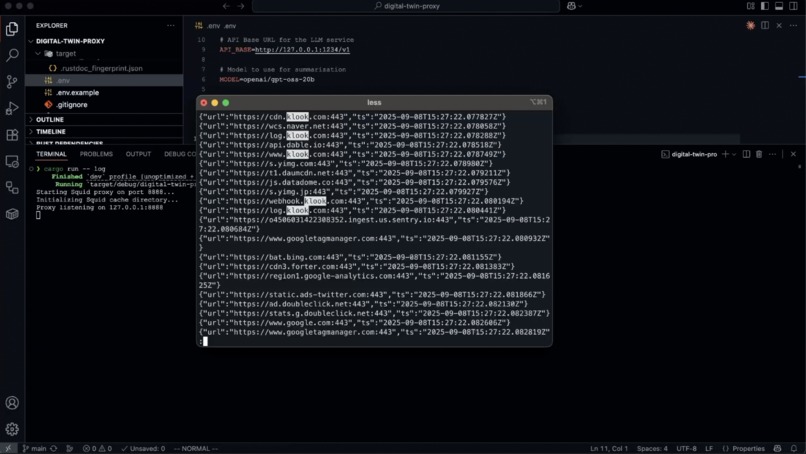This screenshot has height=454, width=806.
Task: Select the .env editor tab
Action: click(x=215, y=26)
